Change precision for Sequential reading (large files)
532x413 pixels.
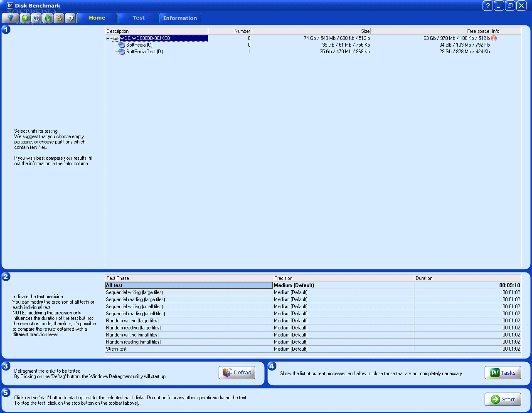[x=343, y=299]
